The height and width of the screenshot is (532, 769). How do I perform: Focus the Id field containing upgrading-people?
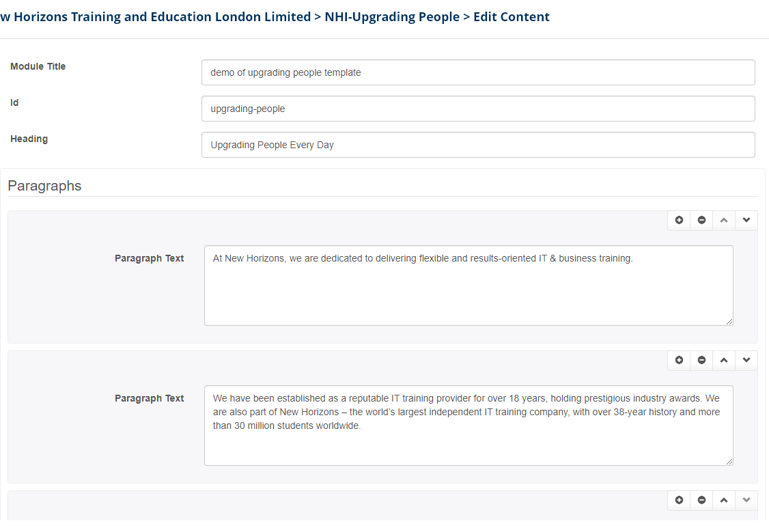478,109
